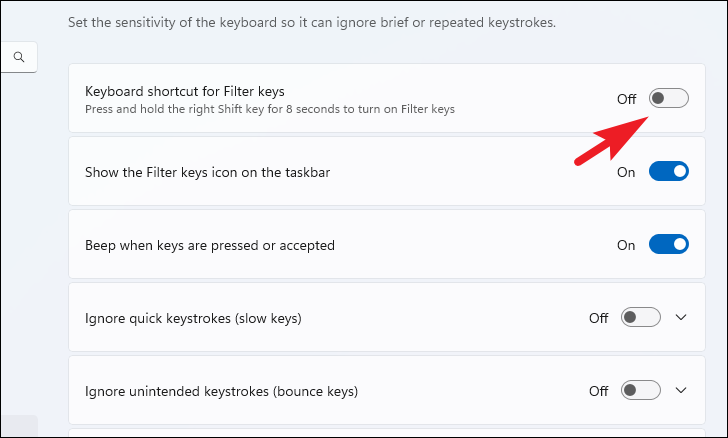This screenshot has width=728, height=438.
Task: Turn on Ignore quick keystrokes toggle
Action: click(641, 318)
